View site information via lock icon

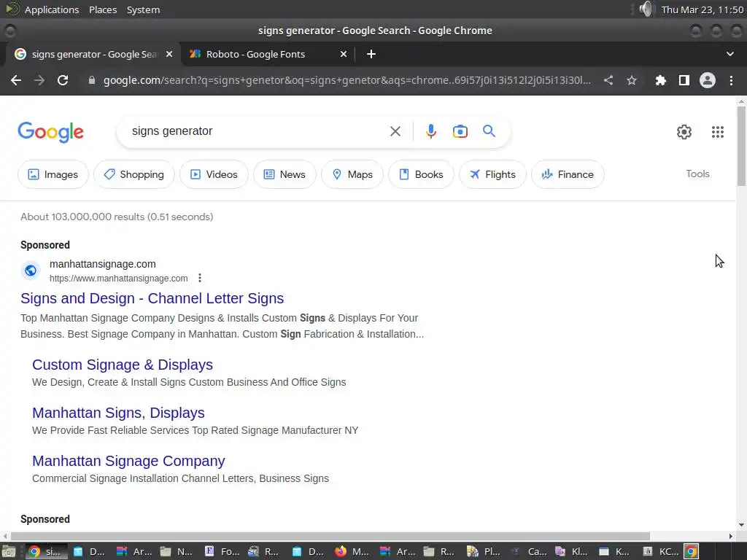(92, 80)
